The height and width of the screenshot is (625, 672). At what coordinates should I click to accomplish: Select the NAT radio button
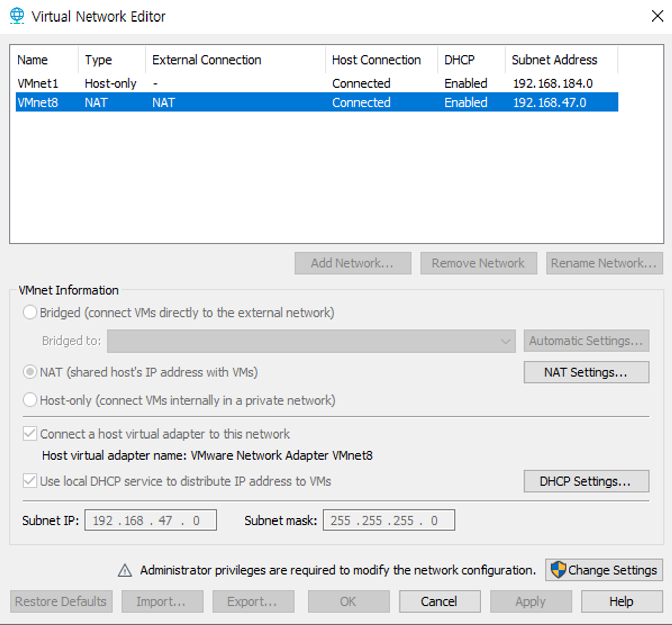[30, 372]
